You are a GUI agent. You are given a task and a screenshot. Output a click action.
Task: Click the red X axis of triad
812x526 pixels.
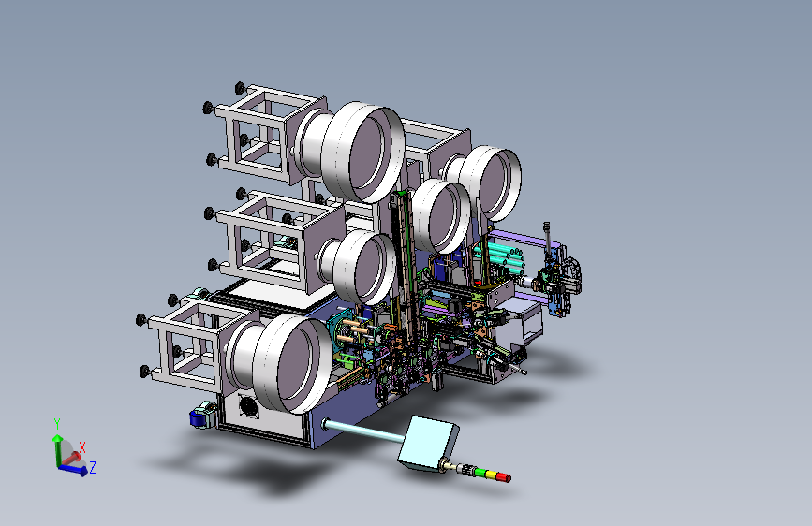click(x=72, y=458)
